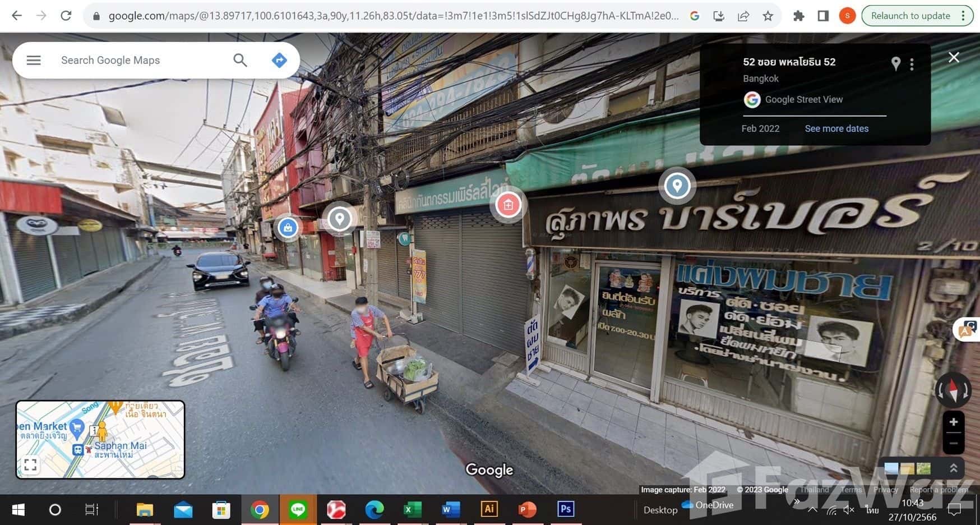Expand the imagery strip with double chevron
This screenshot has width=980, height=525.
coord(953,468)
